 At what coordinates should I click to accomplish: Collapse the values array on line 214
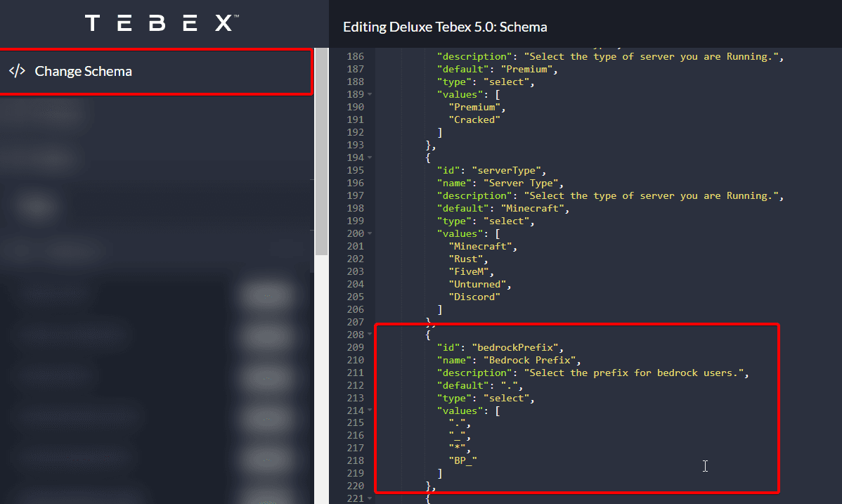[370, 411]
